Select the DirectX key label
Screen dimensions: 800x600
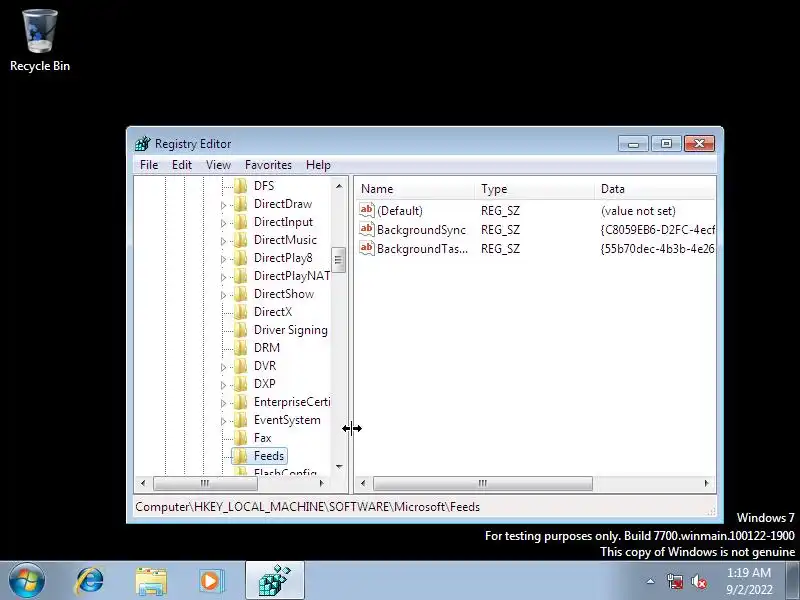[273, 312]
